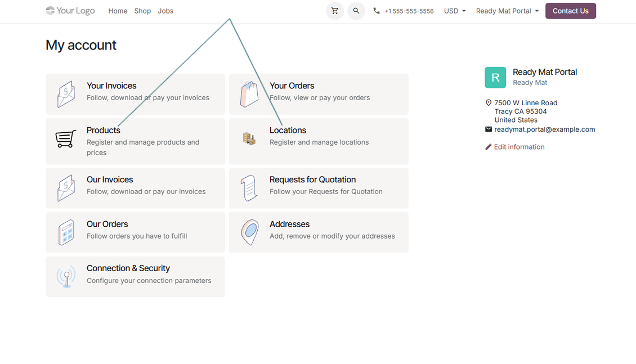The width and height of the screenshot is (636, 364).
Task: Click 'Follow, download or pay your invoices'
Action: point(148,98)
